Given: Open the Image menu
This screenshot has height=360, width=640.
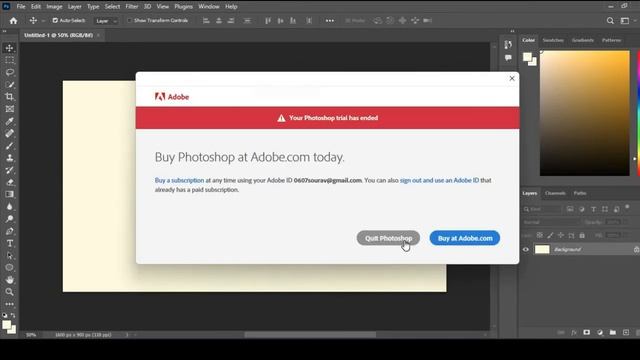Looking at the screenshot, I should coord(54,7).
